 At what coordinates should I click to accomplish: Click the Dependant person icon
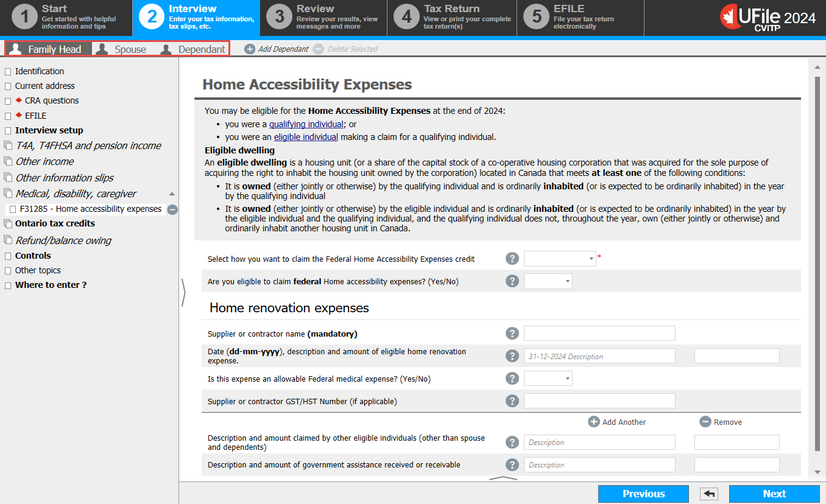(x=166, y=49)
